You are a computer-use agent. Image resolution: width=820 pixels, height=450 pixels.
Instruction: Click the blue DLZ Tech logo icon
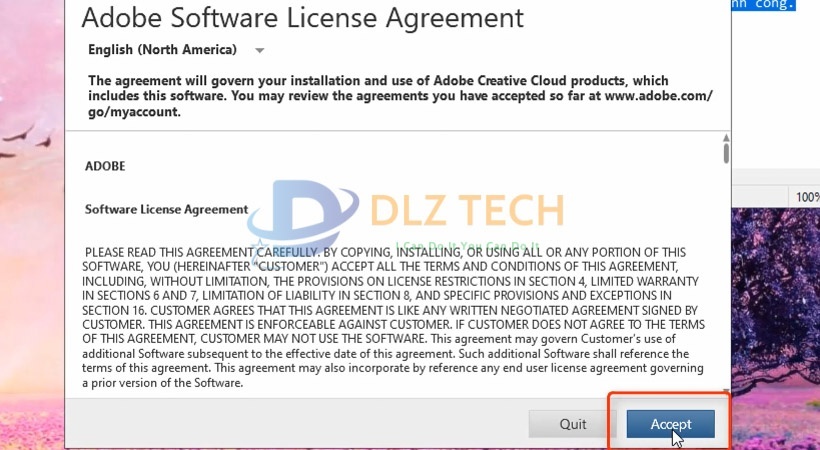click(300, 217)
